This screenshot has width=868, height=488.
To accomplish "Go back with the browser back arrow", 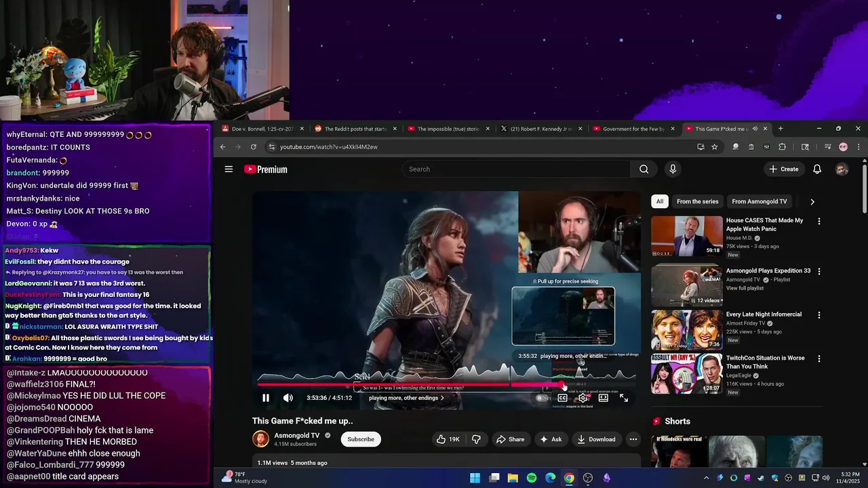I will [x=223, y=147].
